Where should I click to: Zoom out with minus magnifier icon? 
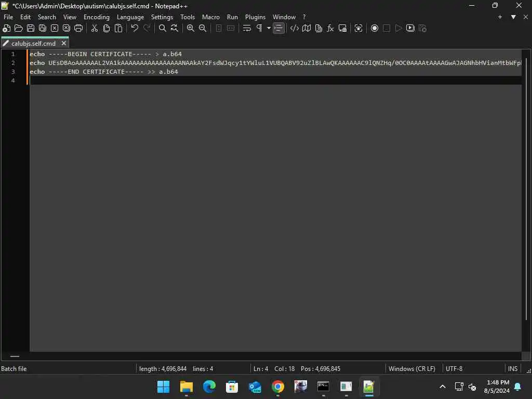(x=203, y=28)
